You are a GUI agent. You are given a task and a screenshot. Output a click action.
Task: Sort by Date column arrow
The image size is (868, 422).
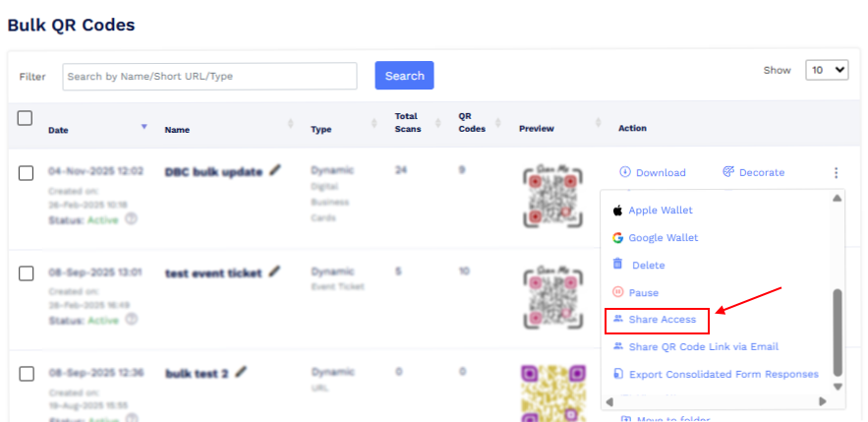tap(144, 127)
